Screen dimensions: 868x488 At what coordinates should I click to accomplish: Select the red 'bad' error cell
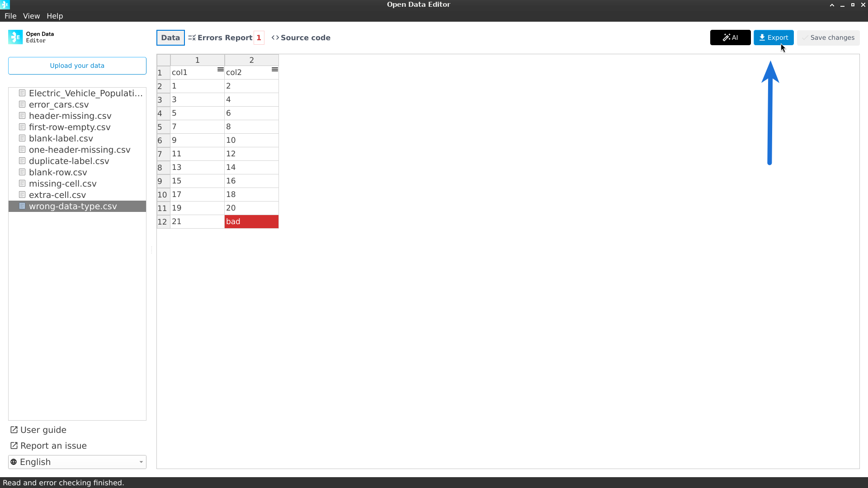tap(251, 221)
